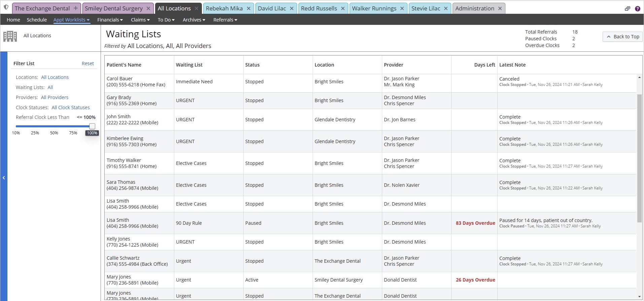Go to the Home menu item
The image size is (644, 301).
13,20
